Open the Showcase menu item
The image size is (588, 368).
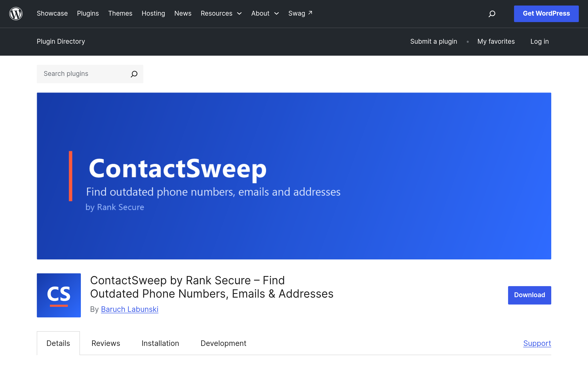[52, 13]
